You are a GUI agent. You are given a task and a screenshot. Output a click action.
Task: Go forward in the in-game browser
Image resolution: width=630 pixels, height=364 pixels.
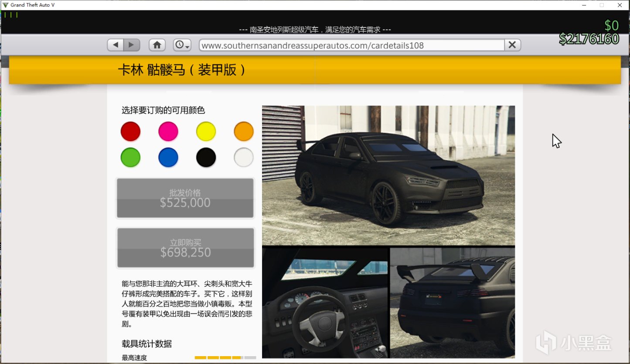pyautogui.click(x=132, y=45)
